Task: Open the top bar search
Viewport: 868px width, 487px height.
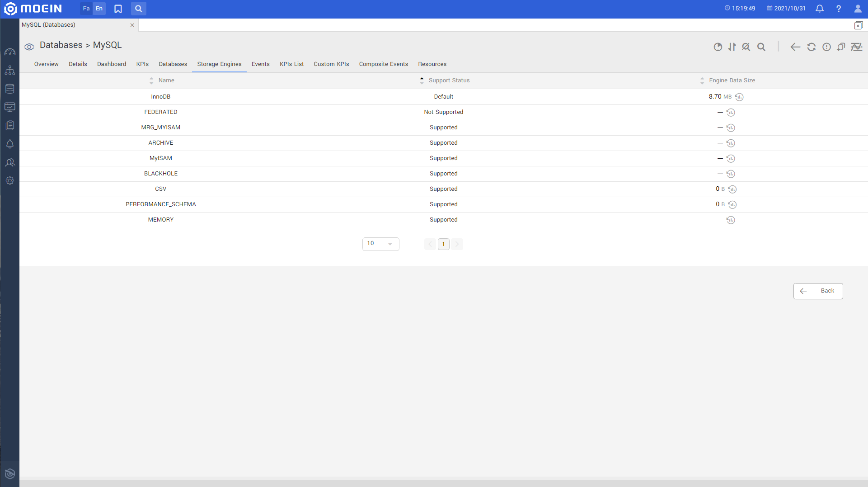Action: point(139,9)
